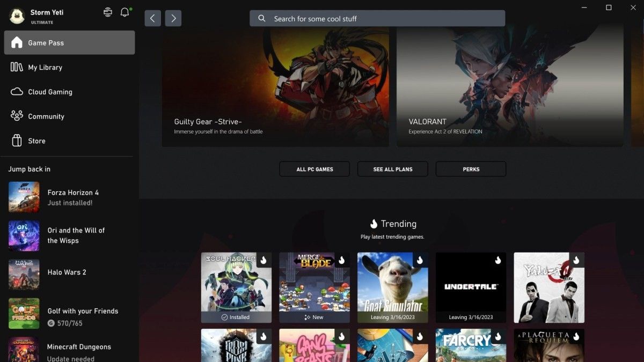Click flame badge on Soul Hackers tile

tap(264, 260)
